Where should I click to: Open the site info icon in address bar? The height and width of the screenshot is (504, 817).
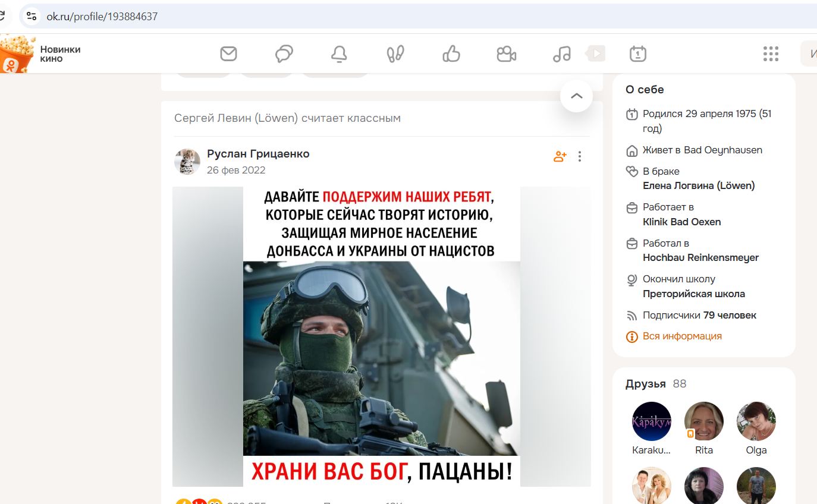32,16
